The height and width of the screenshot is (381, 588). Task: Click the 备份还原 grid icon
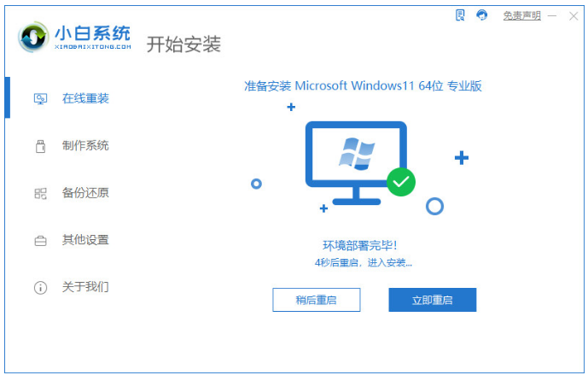(40, 193)
